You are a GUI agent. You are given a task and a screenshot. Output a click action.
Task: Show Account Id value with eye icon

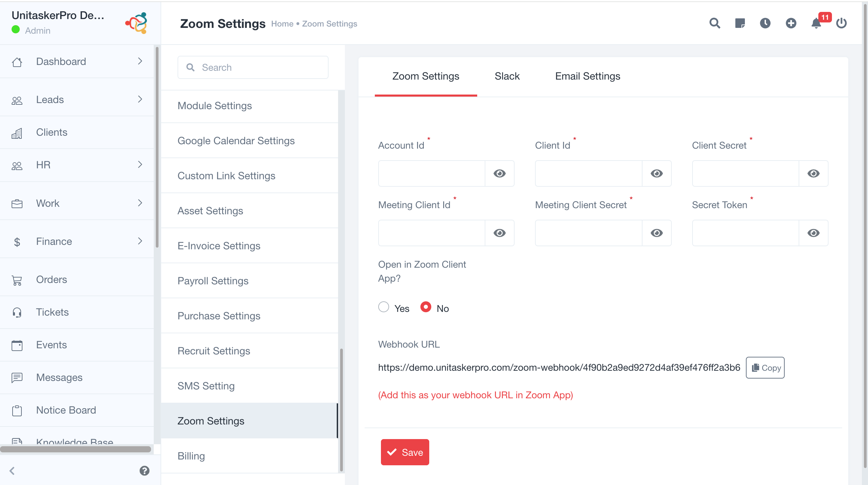click(x=500, y=173)
